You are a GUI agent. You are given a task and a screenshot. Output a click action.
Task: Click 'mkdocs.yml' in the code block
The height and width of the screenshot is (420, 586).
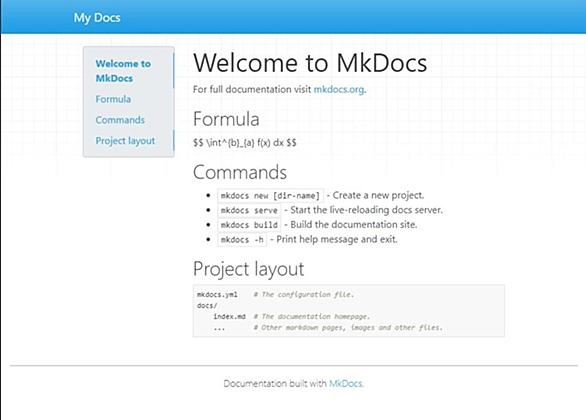[217, 294]
